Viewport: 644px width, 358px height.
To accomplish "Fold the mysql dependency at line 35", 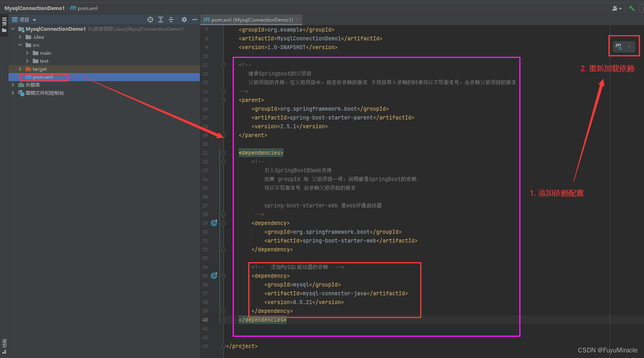I will [x=224, y=276].
